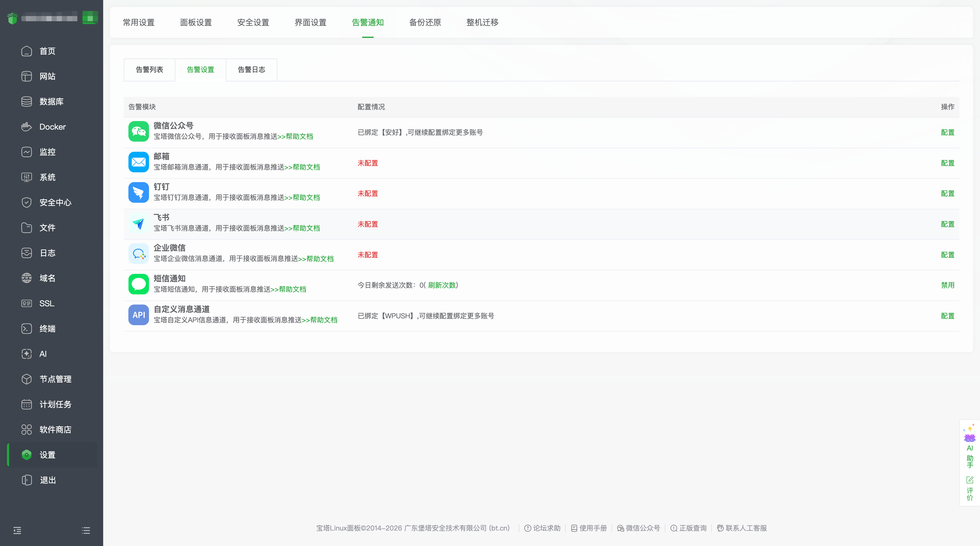Click the 飞书 Feishu module icon
This screenshot has width=980, height=546.
coord(138,223)
